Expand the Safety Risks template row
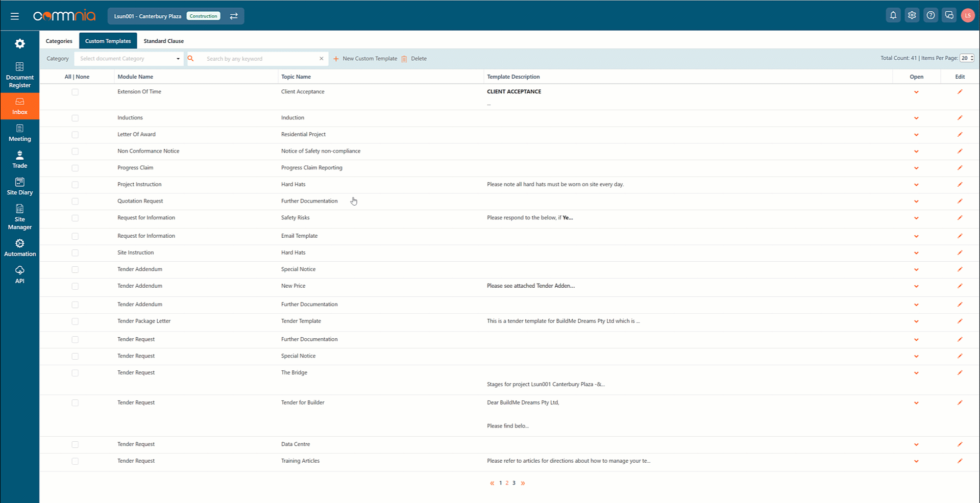 pos(916,218)
